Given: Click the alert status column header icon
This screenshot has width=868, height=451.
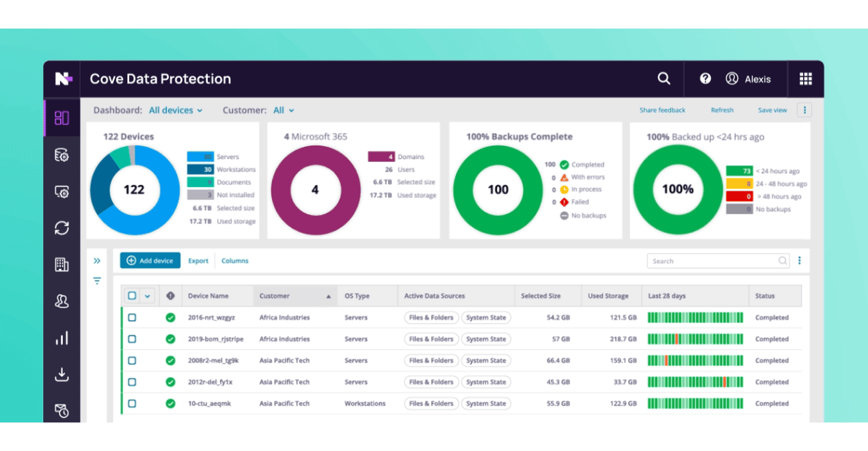Looking at the screenshot, I should pos(170,296).
